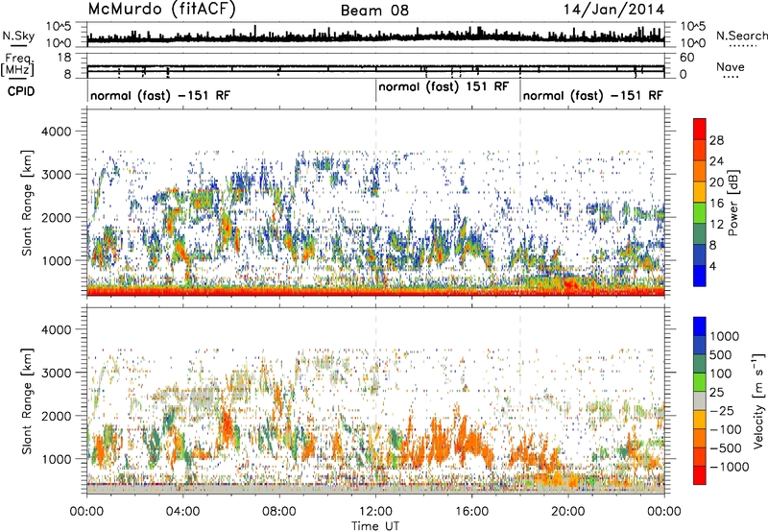Click the 04:00 time tick label
768x532 pixels.
pos(182,512)
